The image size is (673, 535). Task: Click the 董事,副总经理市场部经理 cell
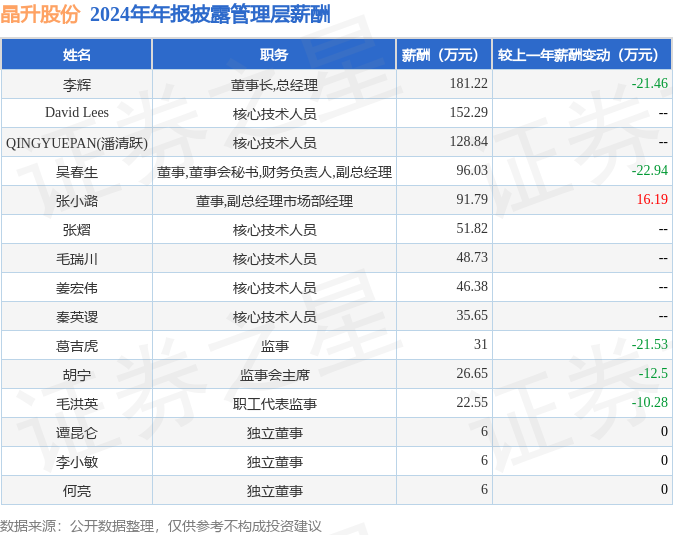[274, 201]
